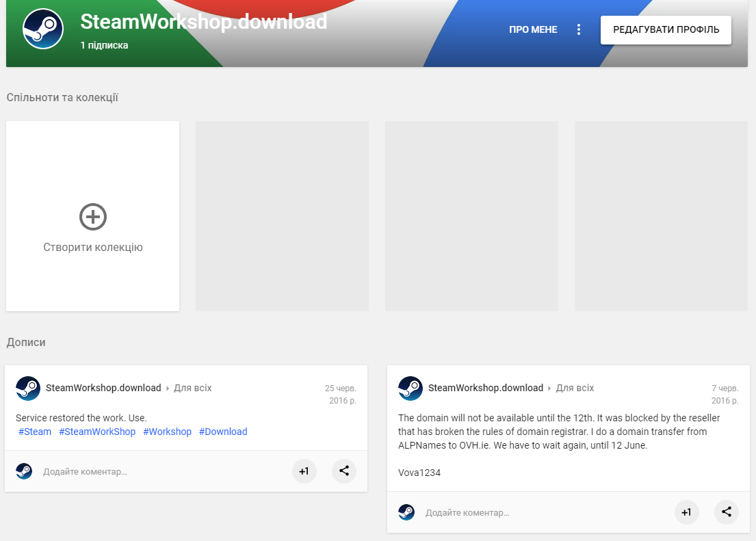
Task: Click the 1 підписка subscriber count
Action: tap(104, 45)
